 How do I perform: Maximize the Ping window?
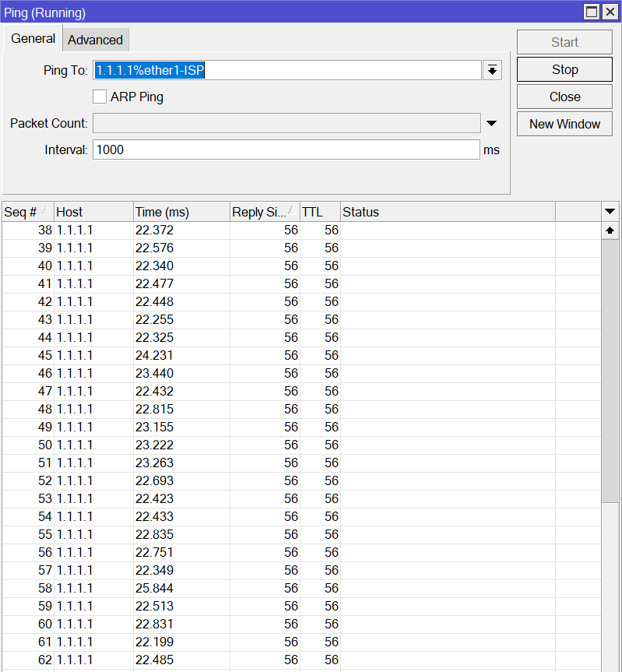(x=592, y=12)
